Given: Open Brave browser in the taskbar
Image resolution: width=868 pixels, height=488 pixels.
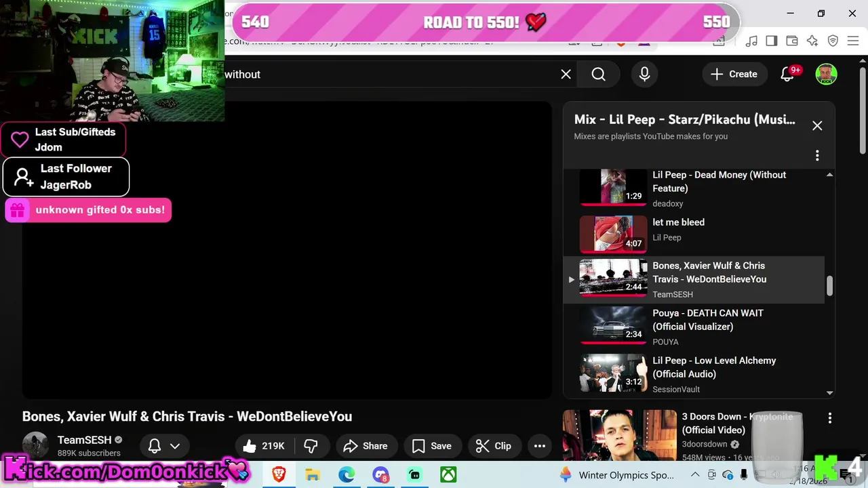Looking at the screenshot, I should pyautogui.click(x=279, y=474).
